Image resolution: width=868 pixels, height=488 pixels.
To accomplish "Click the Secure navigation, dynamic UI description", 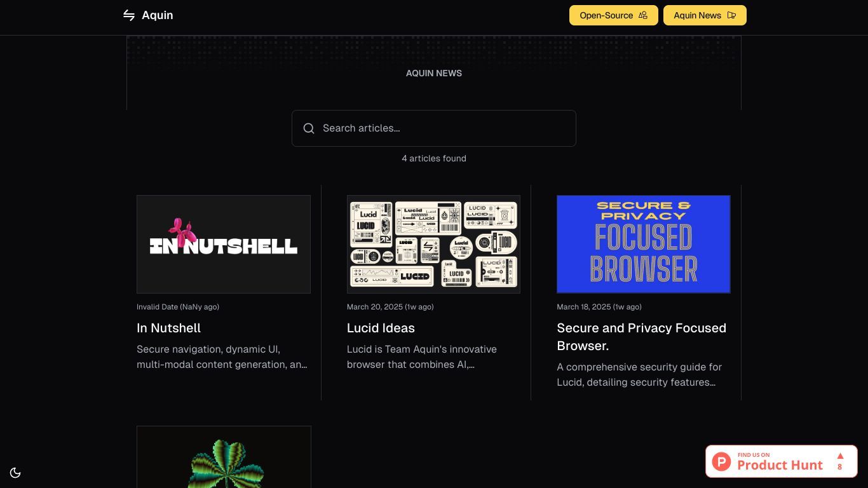I will point(222,356).
